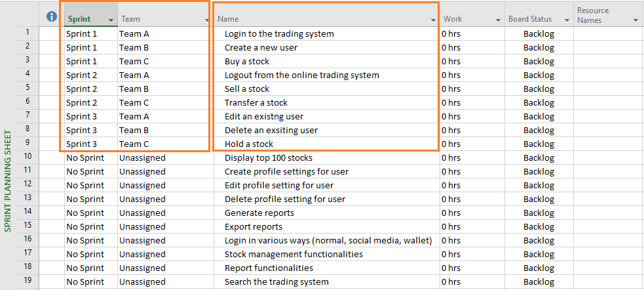The image size is (644, 290).
Task: Select row number 1 header
Action: coord(28,33)
